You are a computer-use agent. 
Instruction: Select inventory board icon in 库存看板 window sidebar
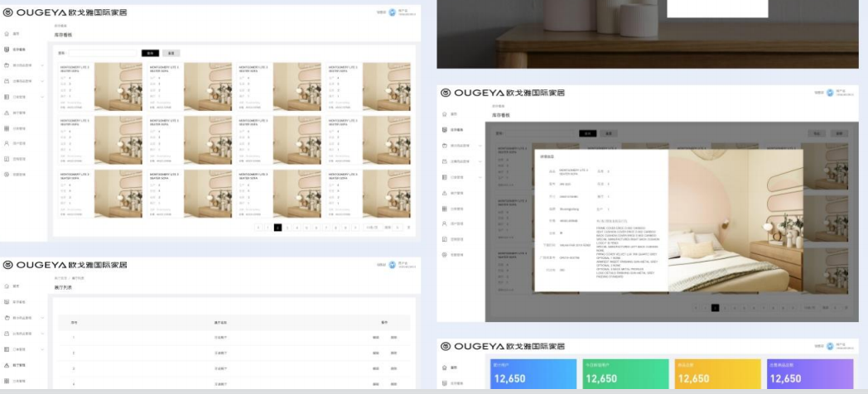[x=7, y=50]
